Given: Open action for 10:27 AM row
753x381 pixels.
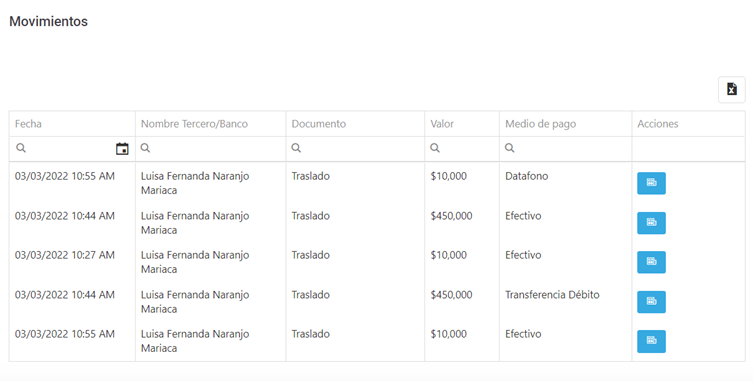Looking at the screenshot, I should 651,262.
